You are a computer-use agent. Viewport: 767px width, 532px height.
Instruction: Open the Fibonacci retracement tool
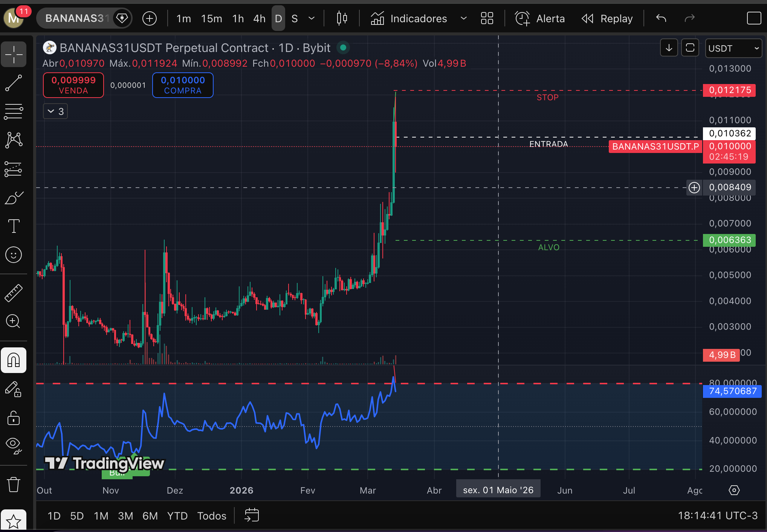click(x=14, y=112)
